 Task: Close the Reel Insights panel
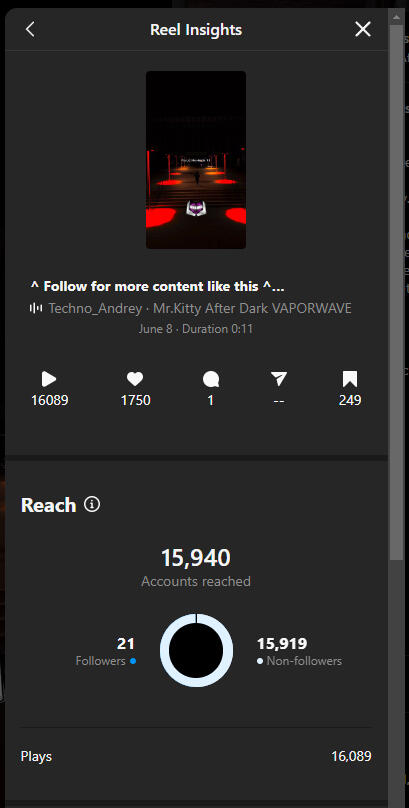tap(363, 29)
